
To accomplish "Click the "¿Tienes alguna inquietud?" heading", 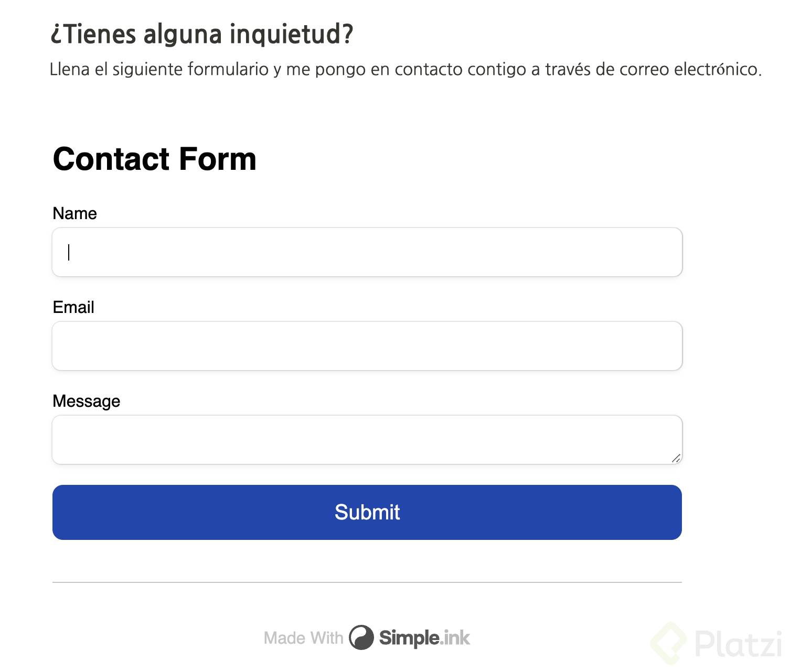I will pyautogui.click(x=202, y=35).
